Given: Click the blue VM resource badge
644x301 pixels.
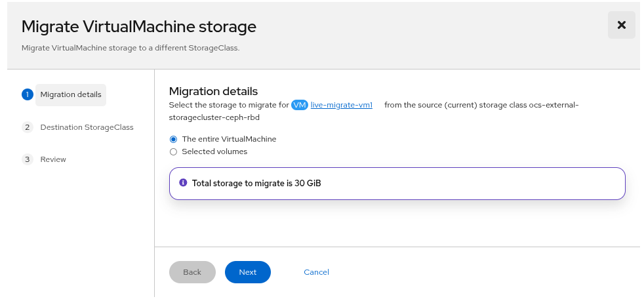Looking at the screenshot, I should click(x=299, y=105).
